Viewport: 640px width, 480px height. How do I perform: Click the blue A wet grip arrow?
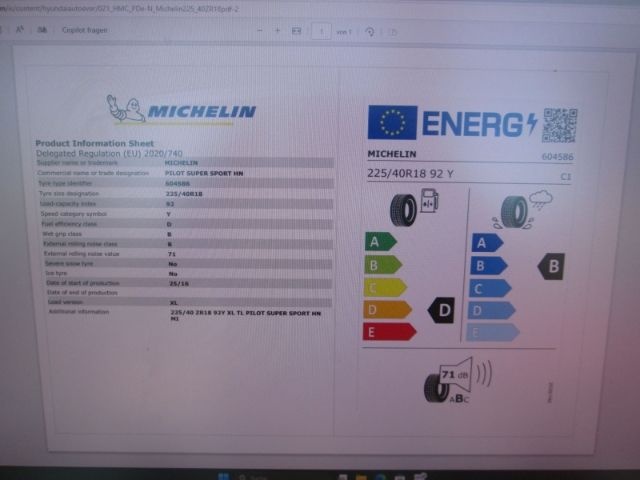tap(487, 243)
